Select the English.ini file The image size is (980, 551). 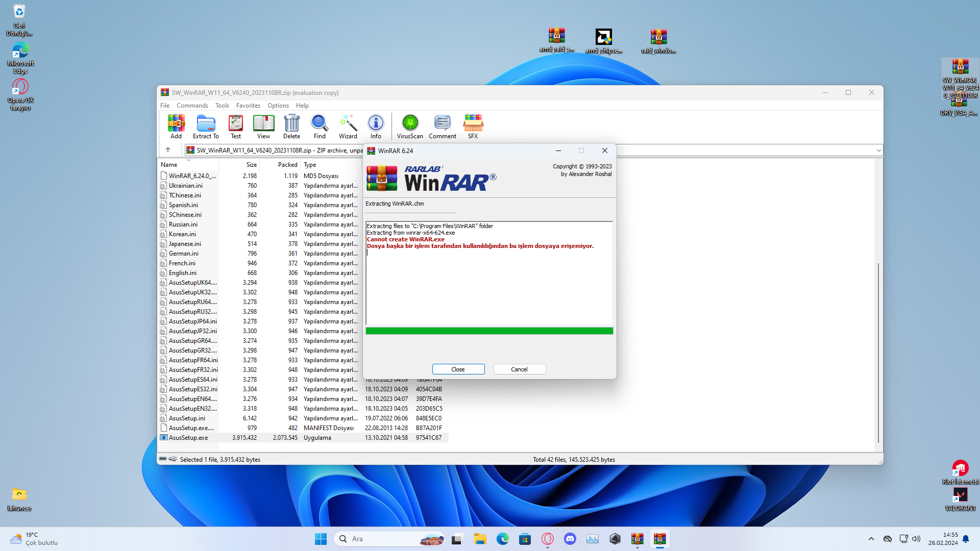coord(183,273)
